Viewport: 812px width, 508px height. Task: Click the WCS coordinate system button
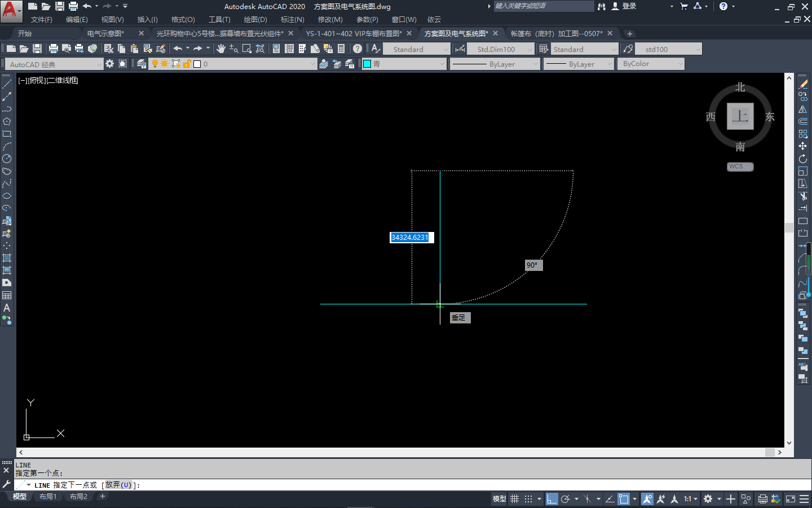[x=740, y=167]
